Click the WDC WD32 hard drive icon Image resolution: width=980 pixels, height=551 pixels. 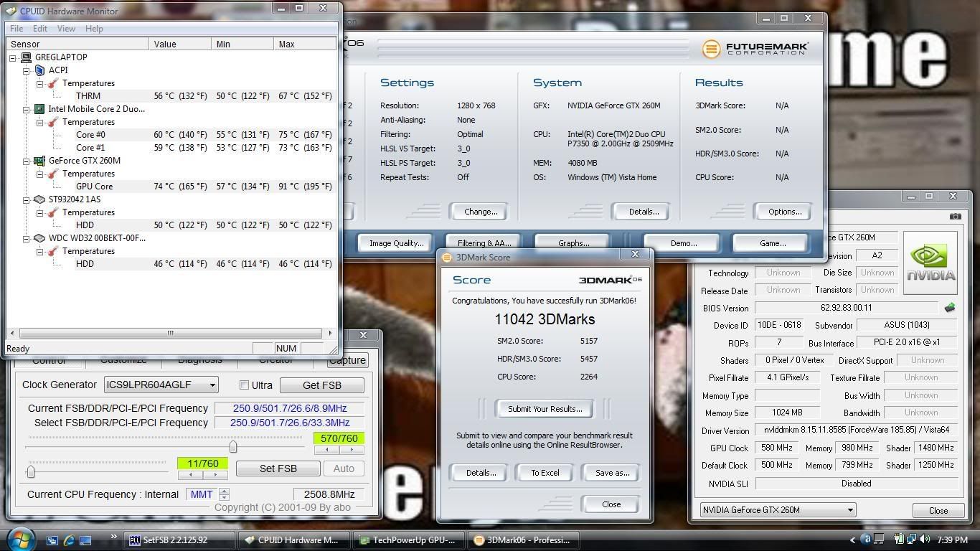39,238
